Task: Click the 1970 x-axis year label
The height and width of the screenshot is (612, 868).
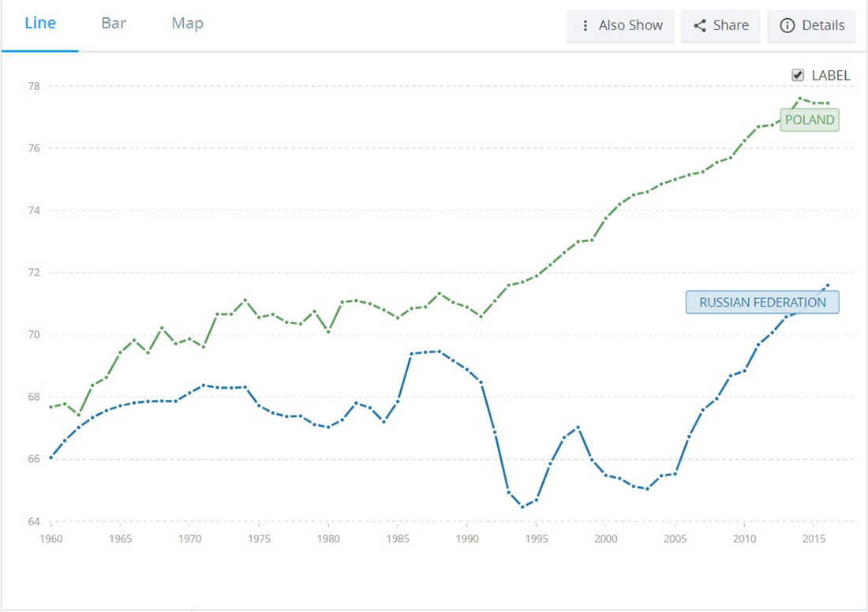Action: [x=189, y=539]
